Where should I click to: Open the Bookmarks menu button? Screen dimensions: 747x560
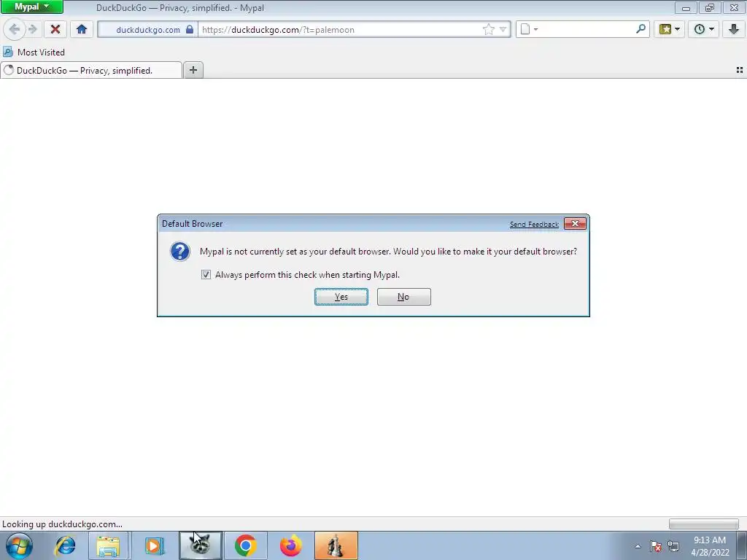(x=670, y=29)
